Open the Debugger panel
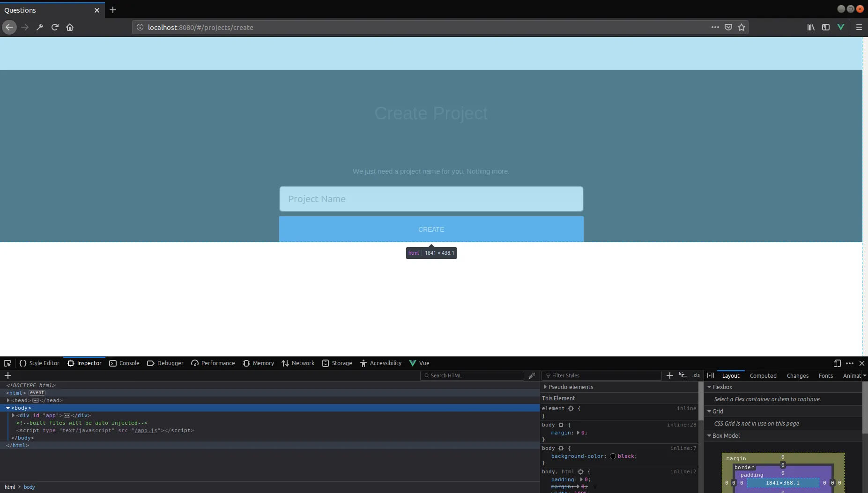Screen dimensions: 868x493 (165, 363)
